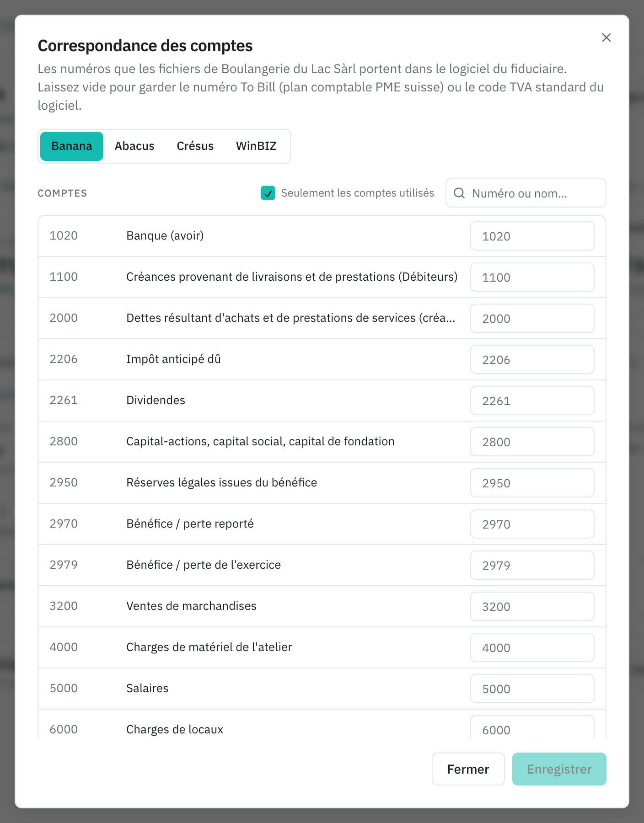The image size is (644, 823).
Task: Click the Charges de matériel mapping field
Action: click(x=532, y=647)
